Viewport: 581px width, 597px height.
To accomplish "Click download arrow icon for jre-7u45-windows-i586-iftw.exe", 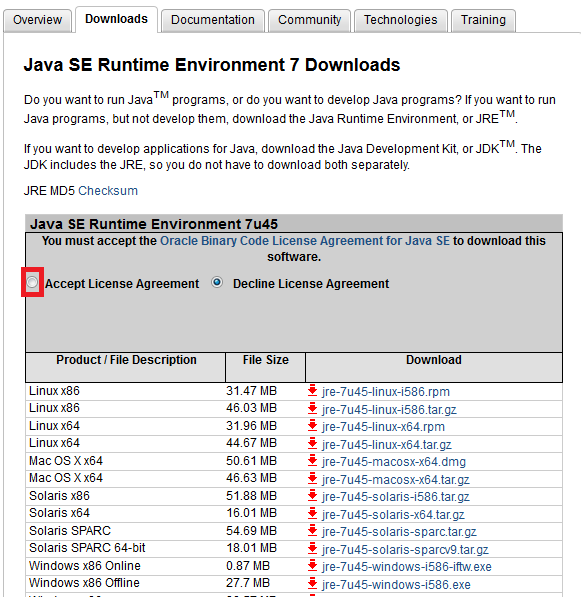I will [x=312, y=565].
